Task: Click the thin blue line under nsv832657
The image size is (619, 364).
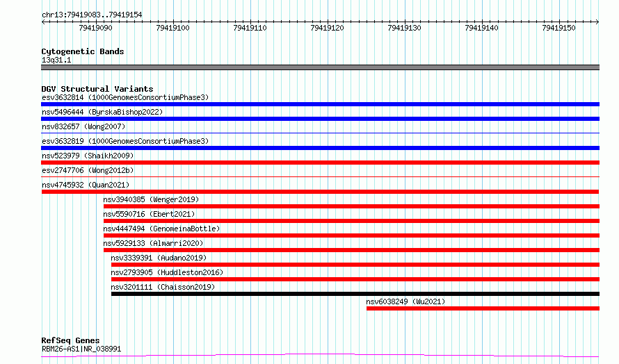Action: (x=320, y=133)
